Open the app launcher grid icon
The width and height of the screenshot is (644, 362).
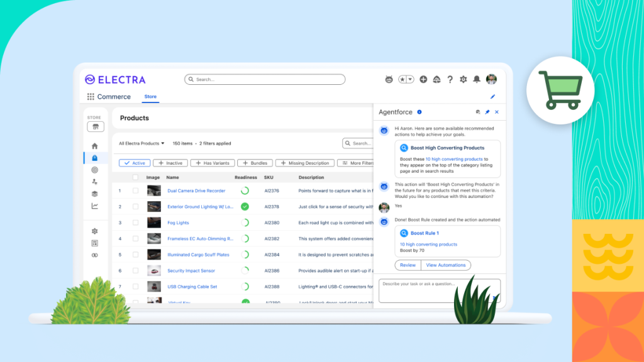[91, 96]
